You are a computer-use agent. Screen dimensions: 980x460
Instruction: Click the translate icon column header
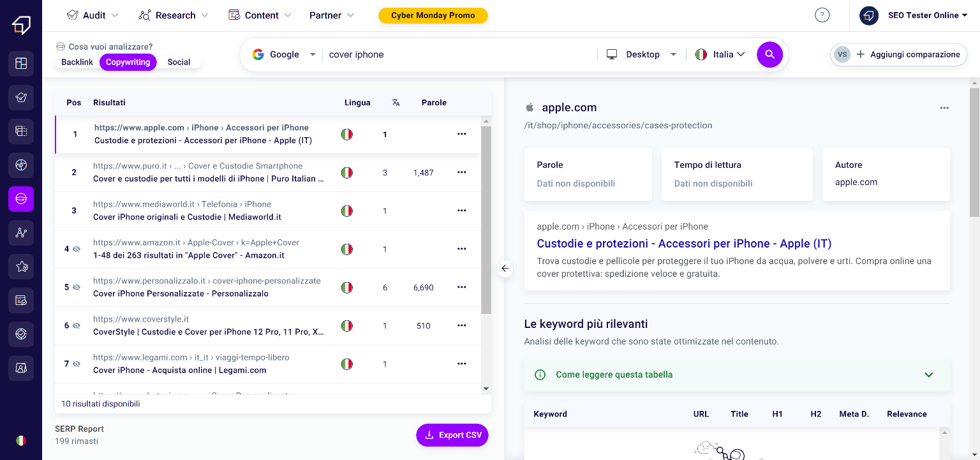tap(396, 103)
